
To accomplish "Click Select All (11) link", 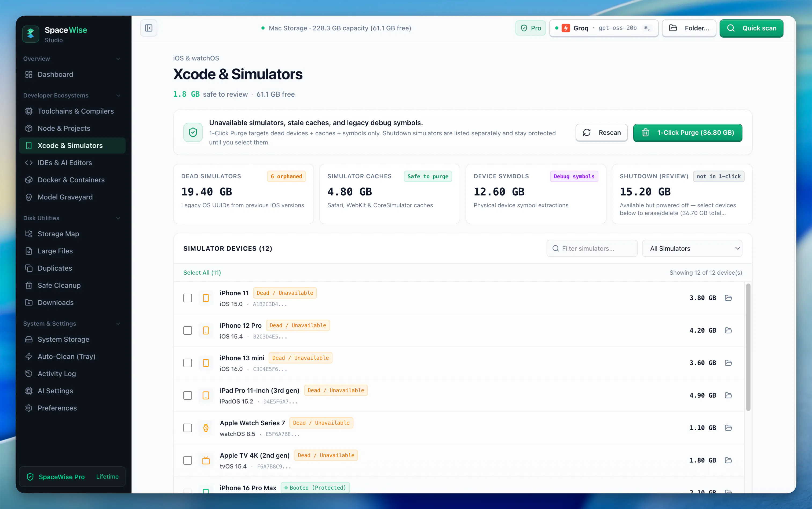I will (x=202, y=272).
